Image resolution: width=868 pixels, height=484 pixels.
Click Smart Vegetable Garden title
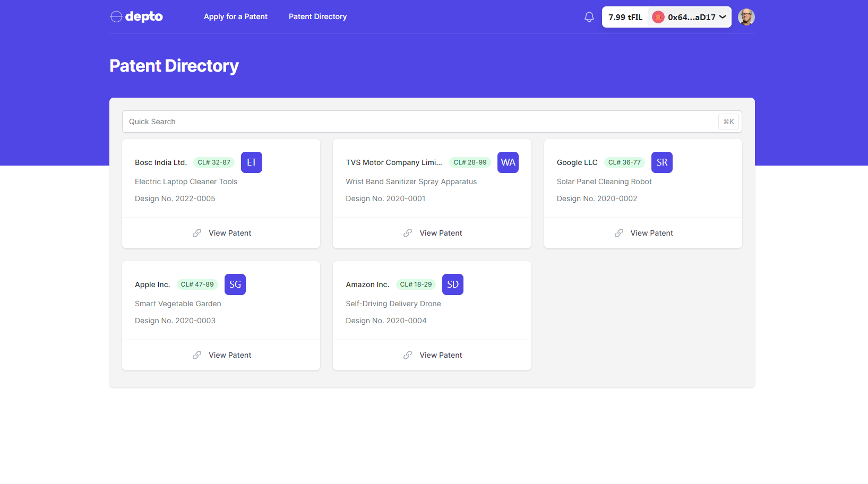[x=178, y=304]
